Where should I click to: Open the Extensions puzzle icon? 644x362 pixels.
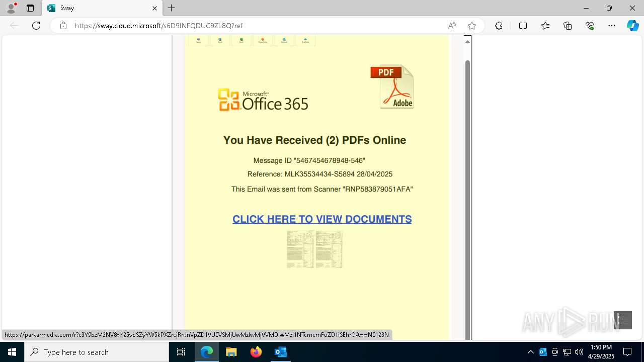point(499,26)
